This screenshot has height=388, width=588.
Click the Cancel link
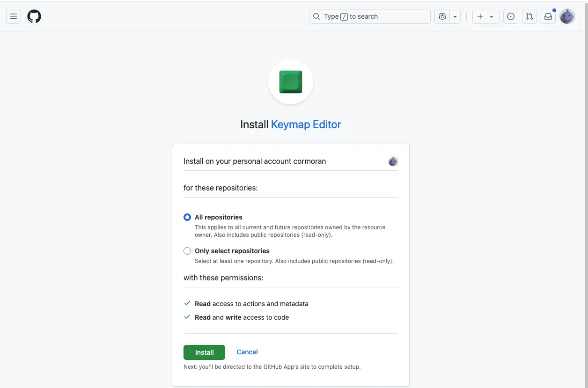[x=247, y=352]
